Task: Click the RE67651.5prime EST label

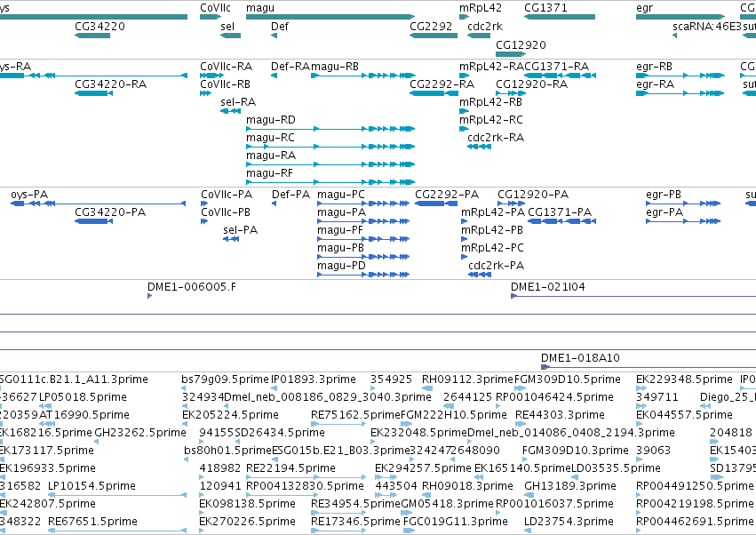Action: coord(92,522)
